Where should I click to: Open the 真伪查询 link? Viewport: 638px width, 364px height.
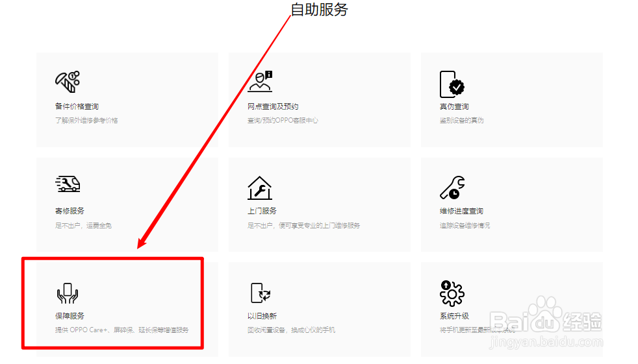coord(454,106)
